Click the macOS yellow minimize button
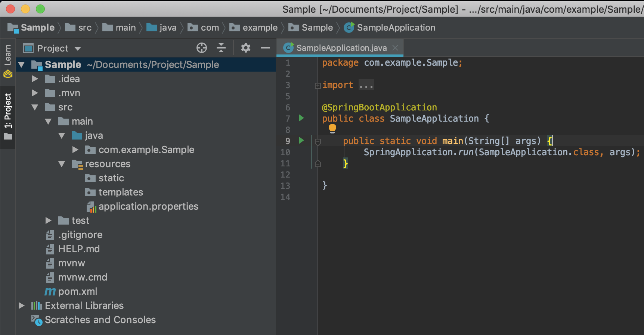The image size is (644, 335). (x=25, y=9)
